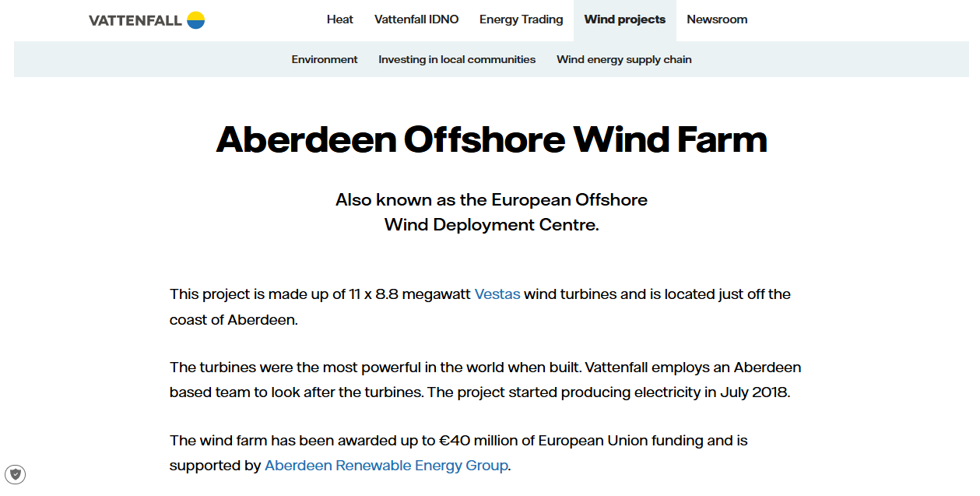Screen dimensions: 980x496
Task: Navigate to Vattenfall IDNO
Action: pyautogui.click(x=416, y=19)
